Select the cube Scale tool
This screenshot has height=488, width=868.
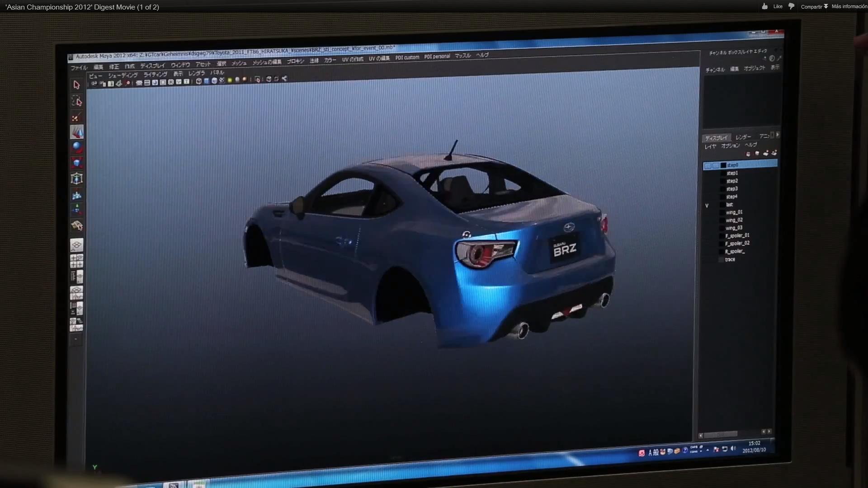coord(77,163)
